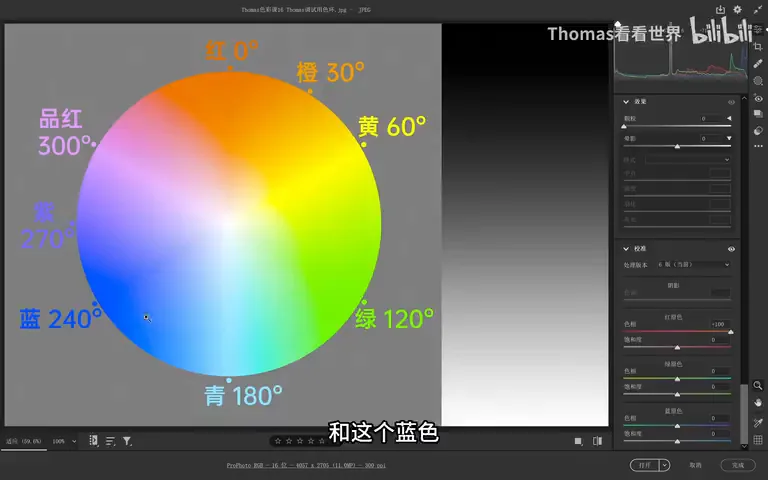Click the 红原色 饱和度 slider handle
The width and height of the screenshot is (768, 480).
point(677,347)
